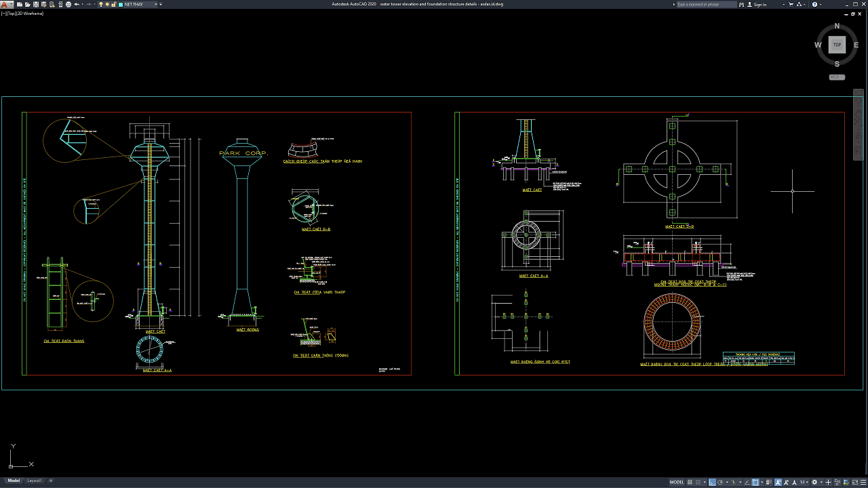
Task: Open the Help dropdown arrow
Action: click(x=821, y=4)
